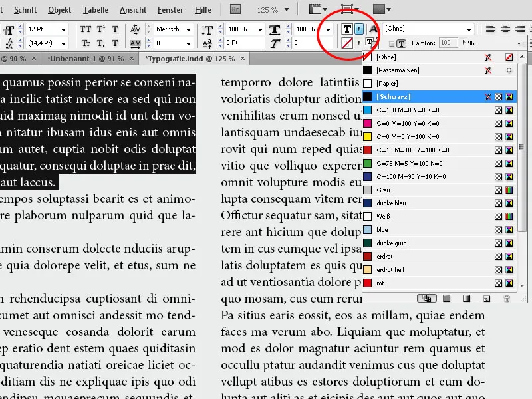532x399 pixels.
Task: Open font size 12 Pt dropdown
Action: coord(63,29)
